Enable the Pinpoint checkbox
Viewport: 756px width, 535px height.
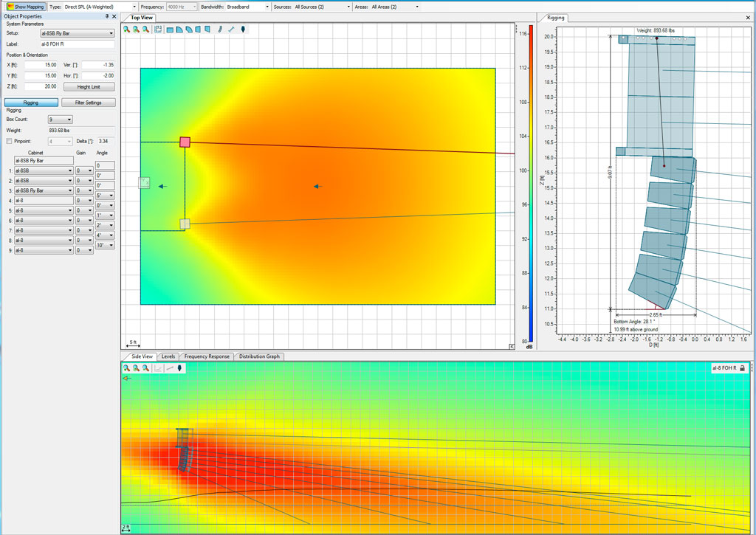coord(9,141)
